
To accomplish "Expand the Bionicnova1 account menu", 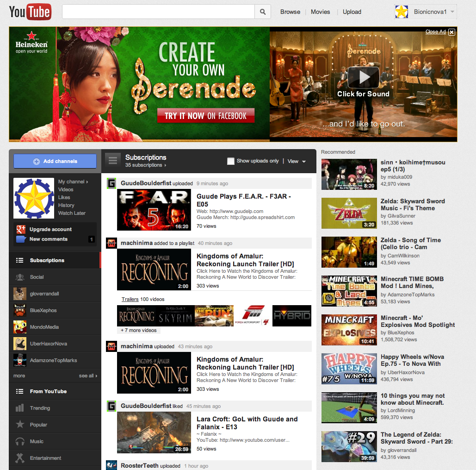I will coord(452,12).
